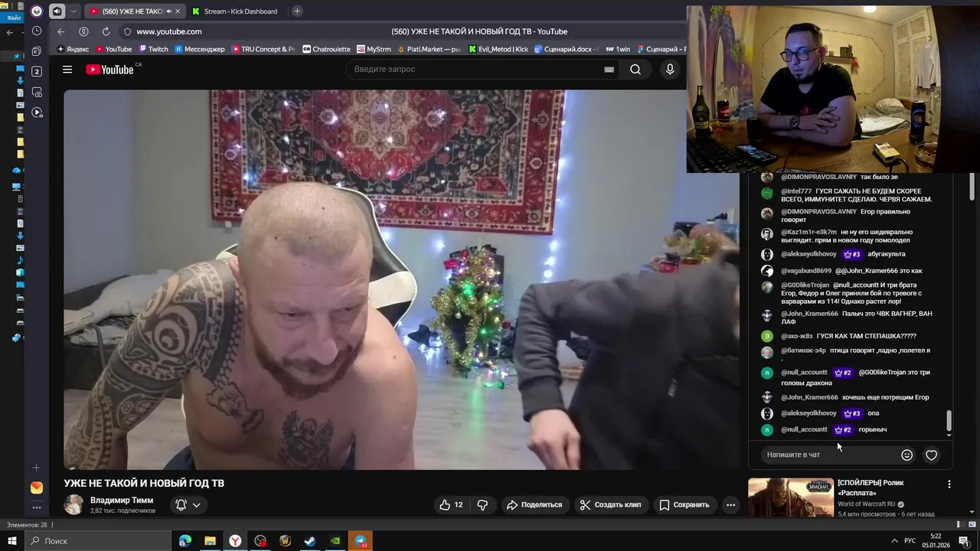980x551 pixels.
Task: Show hidden system tray icons
Action: click(893, 541)
